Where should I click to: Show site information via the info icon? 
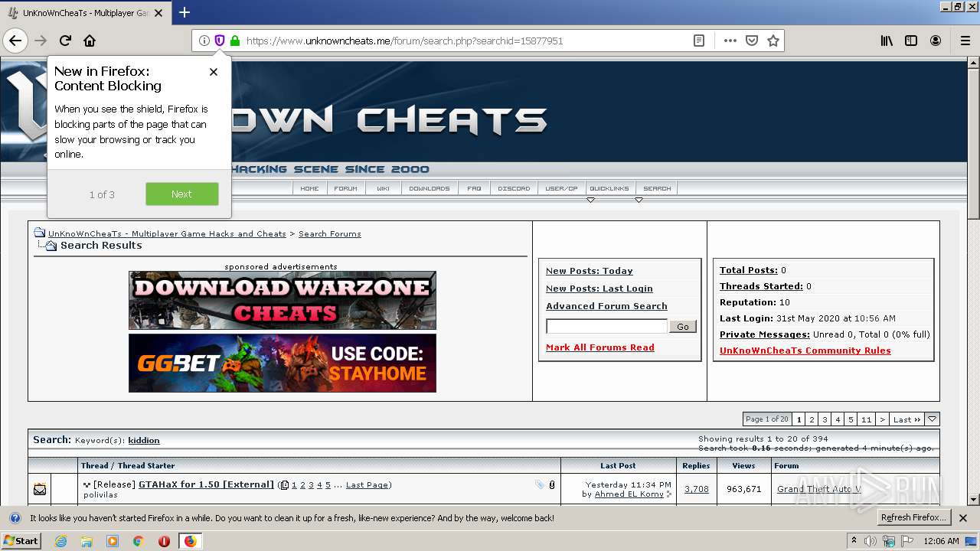204,41
